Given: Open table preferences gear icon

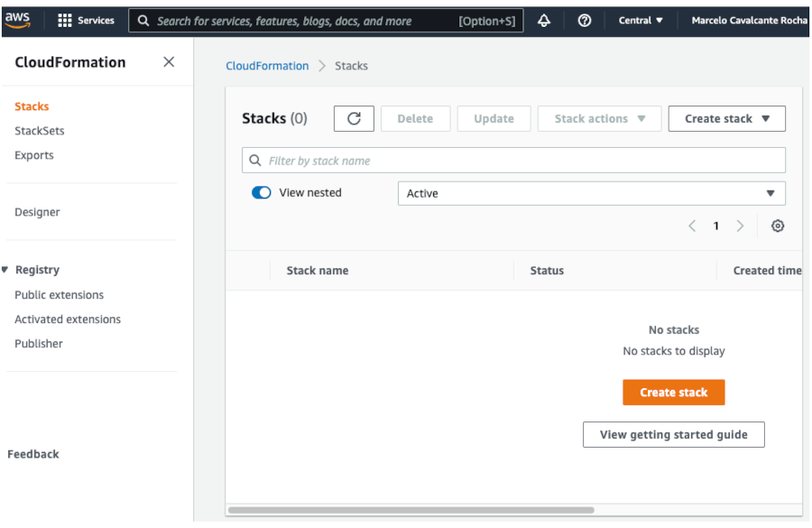Looking at the screenshot, I should click(778, 226).
